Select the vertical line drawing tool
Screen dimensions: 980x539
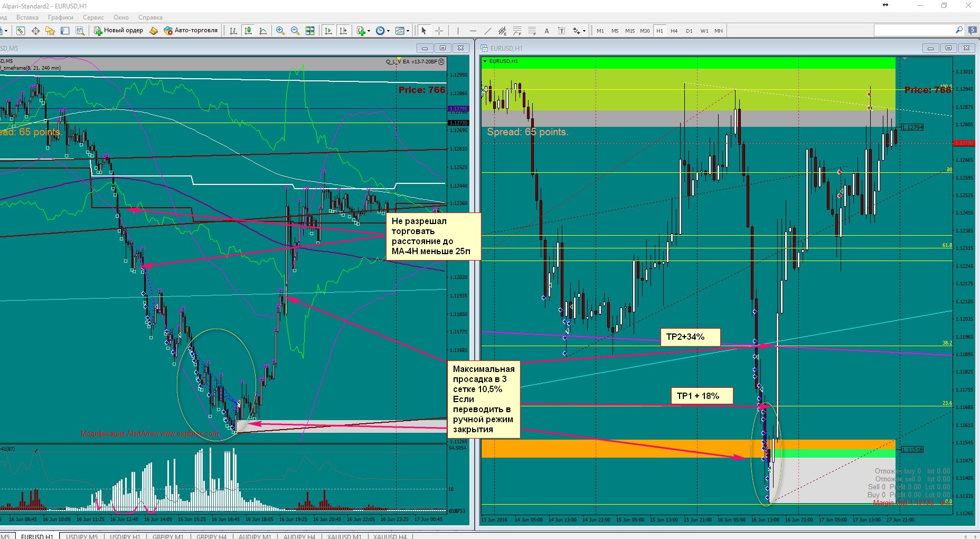pos(458,31)
